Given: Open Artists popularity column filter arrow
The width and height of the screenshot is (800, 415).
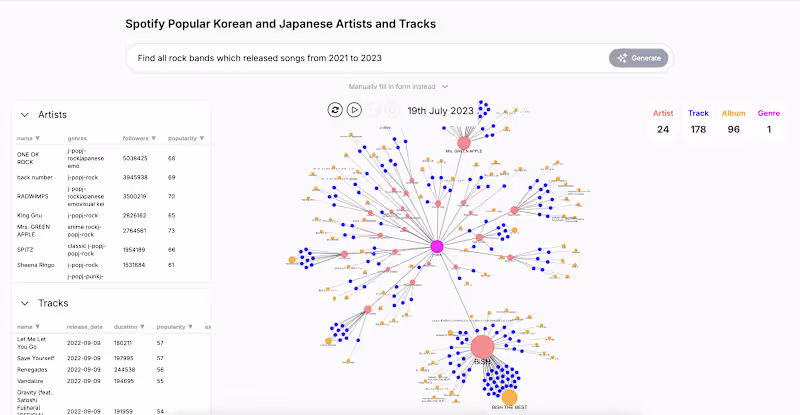Looking at the screenshot, I should point(202,138).
